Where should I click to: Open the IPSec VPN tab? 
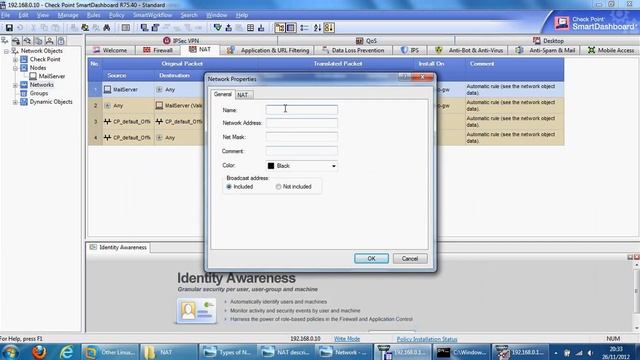181,41
